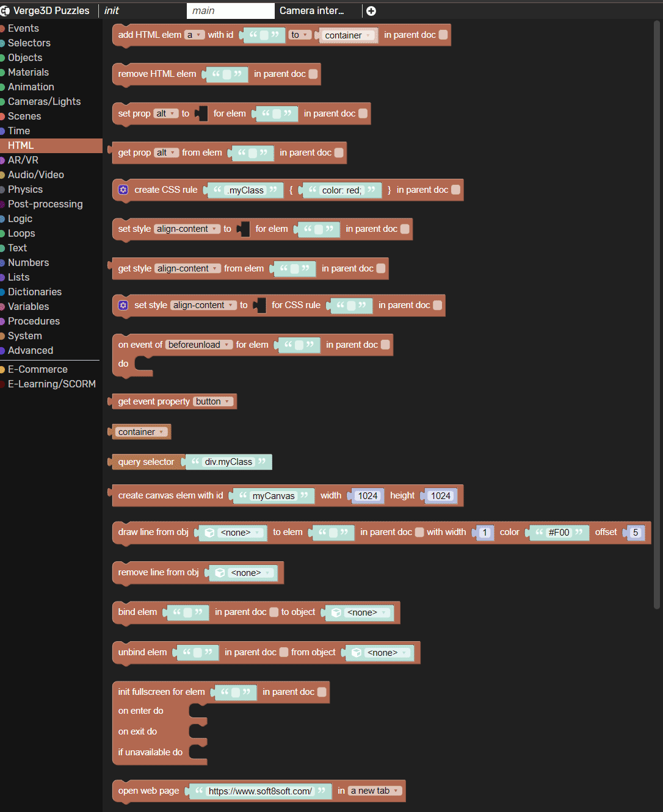Open the element type dropdown showing 'a'

(x=194, y=35)
